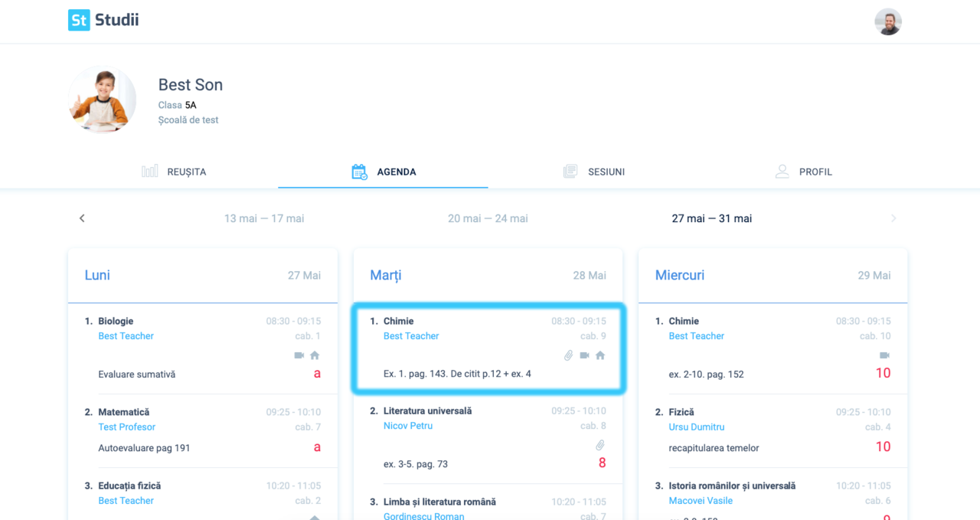980x520 pixels.
Task: Click homework text Ex. 1. pag. 143
Action: click(457, 374)
